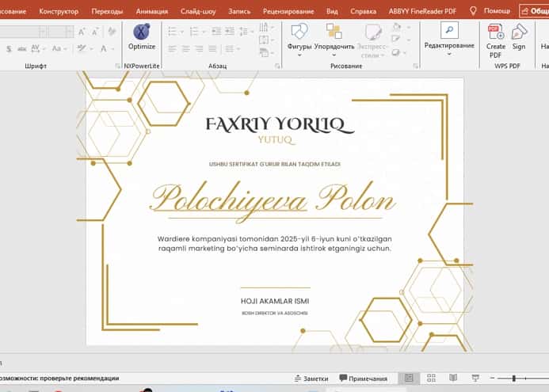Click the zoom out minus button
Image resolution: width=549 pixels, height=392 pixels.
(492, 378)
